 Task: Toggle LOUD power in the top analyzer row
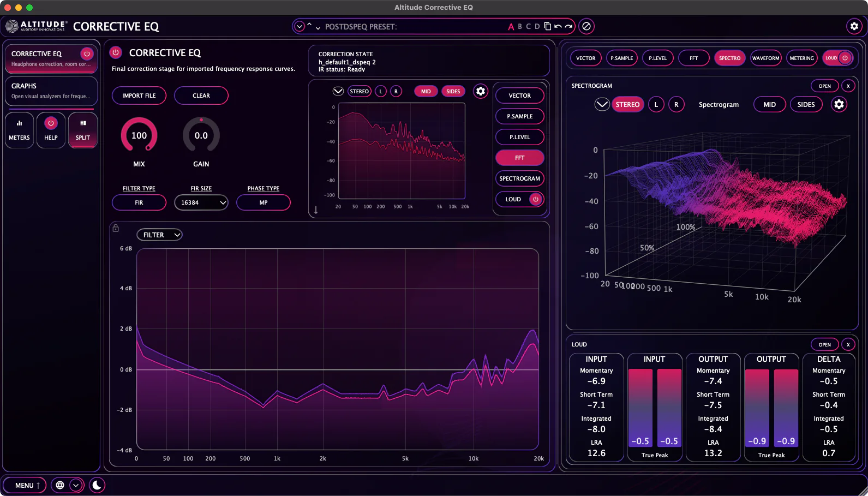(845, 58)
